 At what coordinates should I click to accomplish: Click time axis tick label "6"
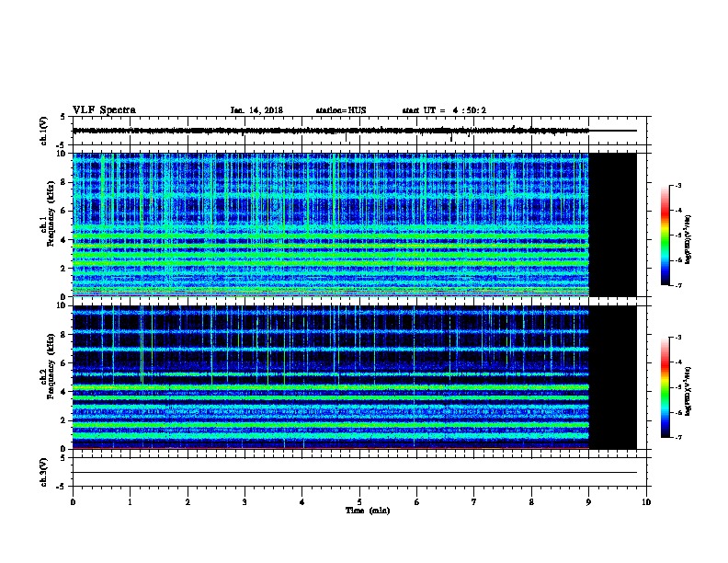[x=416, y=501]
